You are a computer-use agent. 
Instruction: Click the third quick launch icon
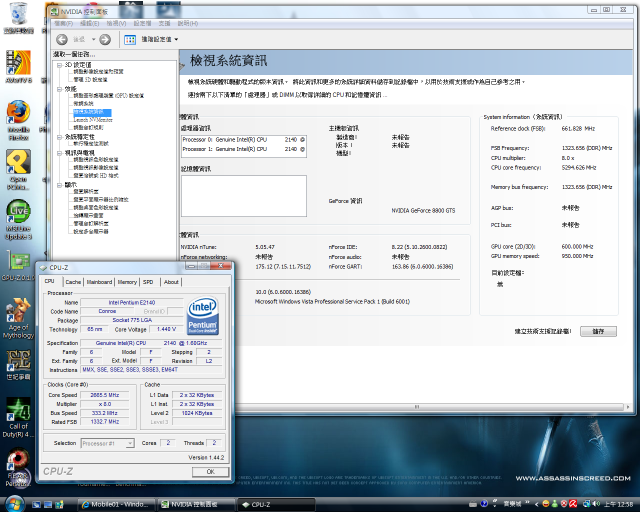click(59, 505)
